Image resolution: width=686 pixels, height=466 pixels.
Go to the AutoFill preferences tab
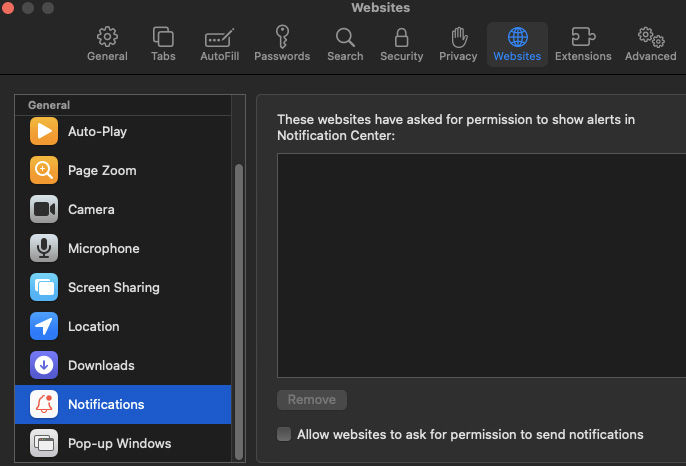[219, 44]
